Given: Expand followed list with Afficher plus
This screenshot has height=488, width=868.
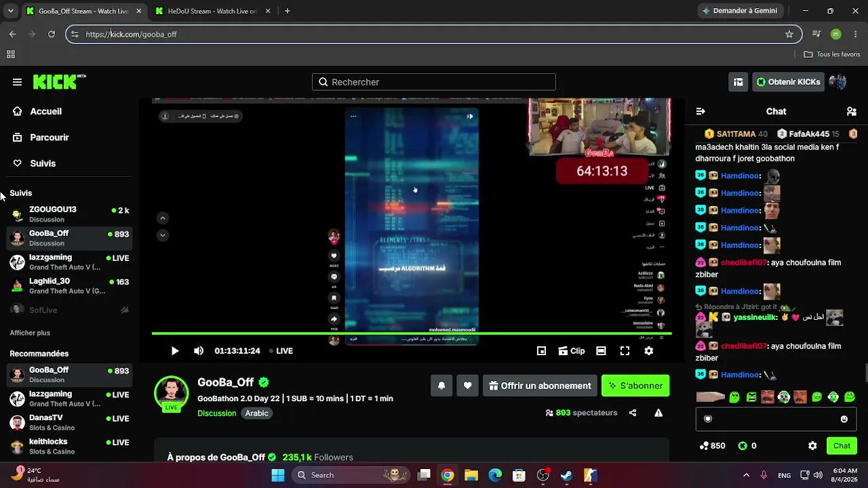Looking at the screenshot, I should [30, 333].
